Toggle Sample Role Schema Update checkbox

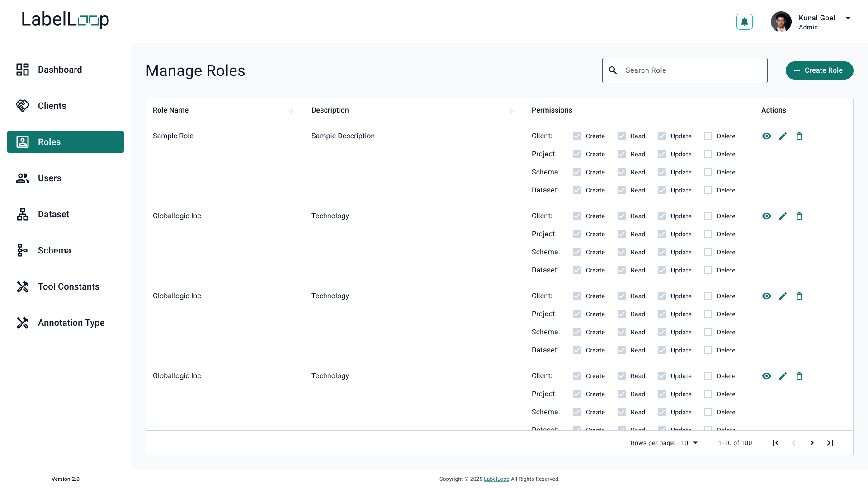point(662,172)
